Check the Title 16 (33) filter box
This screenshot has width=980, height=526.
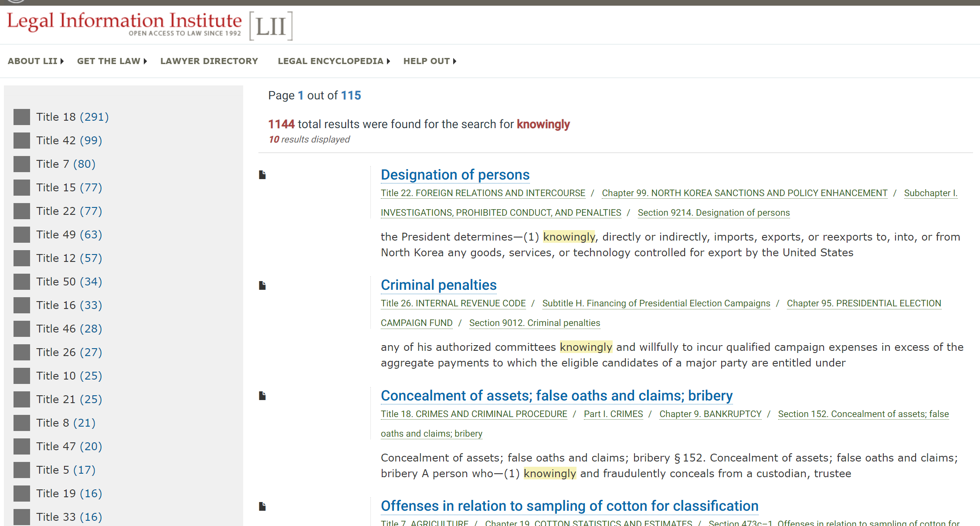22,305
